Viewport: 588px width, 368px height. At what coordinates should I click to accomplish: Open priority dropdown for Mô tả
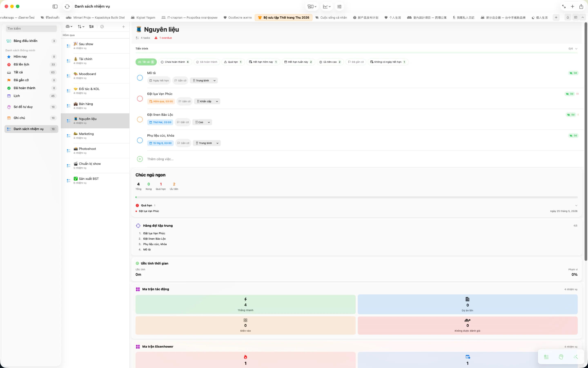pos(204,81)
